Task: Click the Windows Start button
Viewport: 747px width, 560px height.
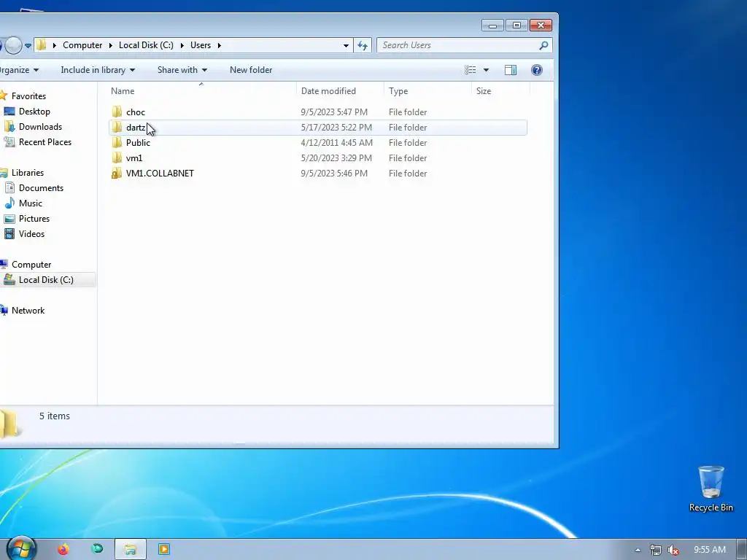Action: coord(21,548)
